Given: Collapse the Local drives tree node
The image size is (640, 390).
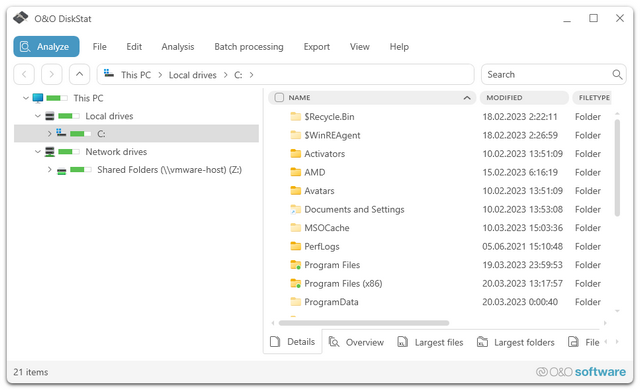Looking at the screenshot, I should click(38, 116).
